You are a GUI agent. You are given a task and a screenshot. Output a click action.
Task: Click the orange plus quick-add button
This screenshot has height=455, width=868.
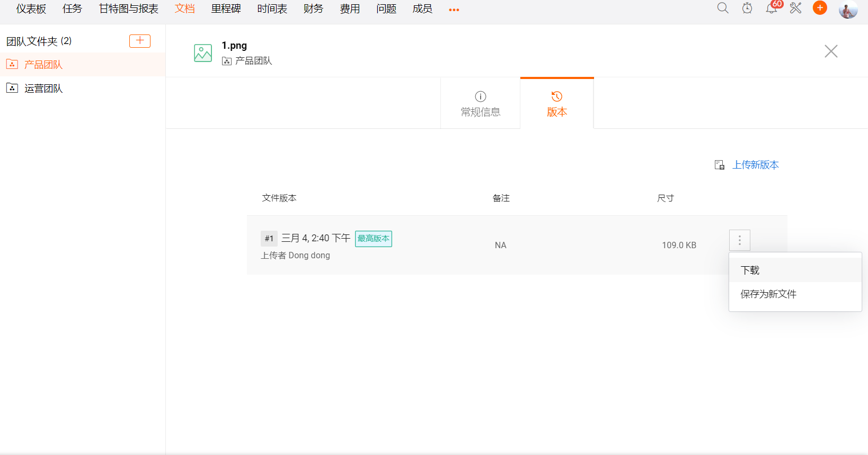pos(820,8)
